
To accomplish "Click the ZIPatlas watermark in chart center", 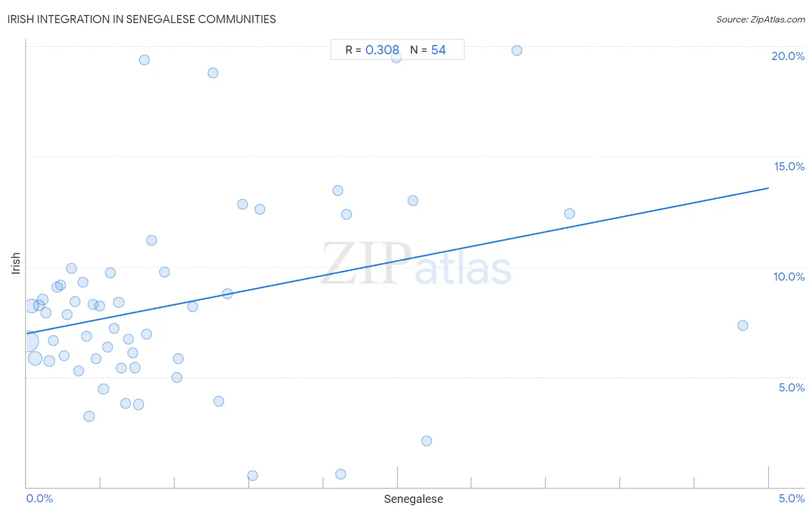I will click(x=416, y=264).
